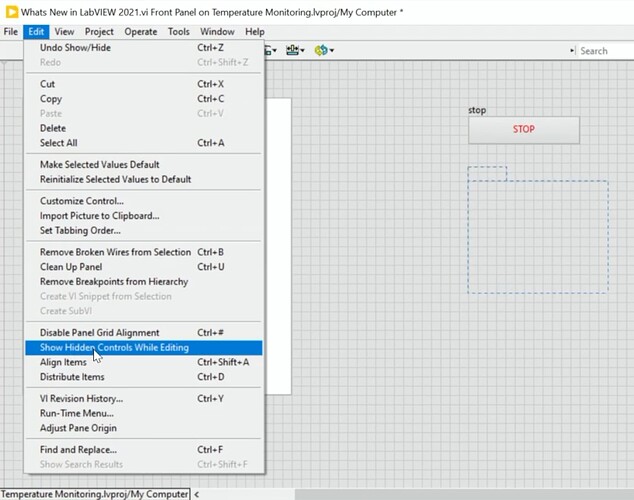Open the Reorder objects toolbar dropdown

pyautogui.click(x=324, y=51)
